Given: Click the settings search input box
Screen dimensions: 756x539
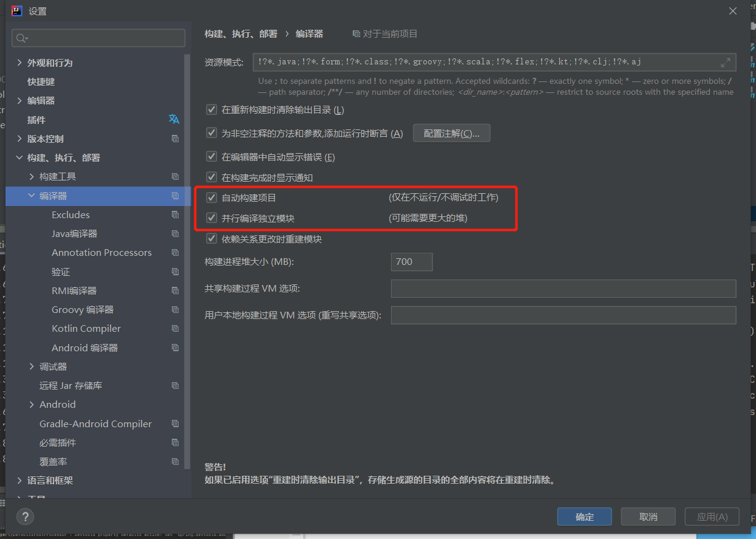Looking at the screenshot, I should (98, 38).
